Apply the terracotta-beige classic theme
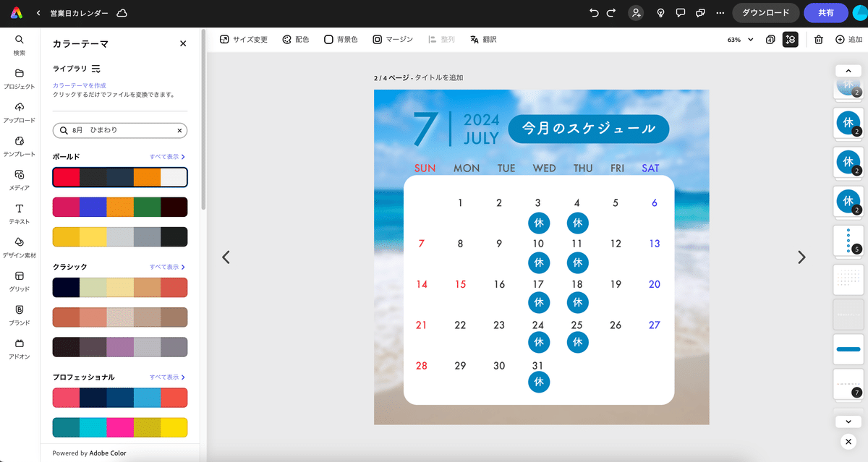868x462 pixels. [x=120, y=317]
